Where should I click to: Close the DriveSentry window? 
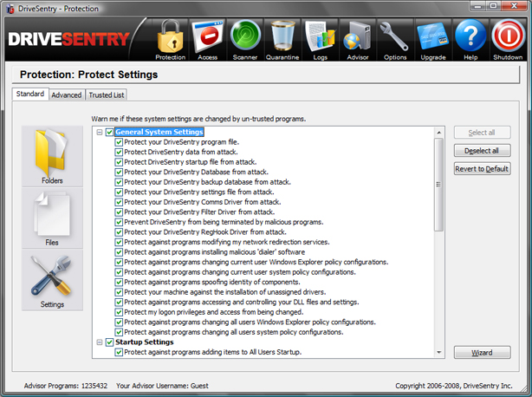click(x=514, y=6)
